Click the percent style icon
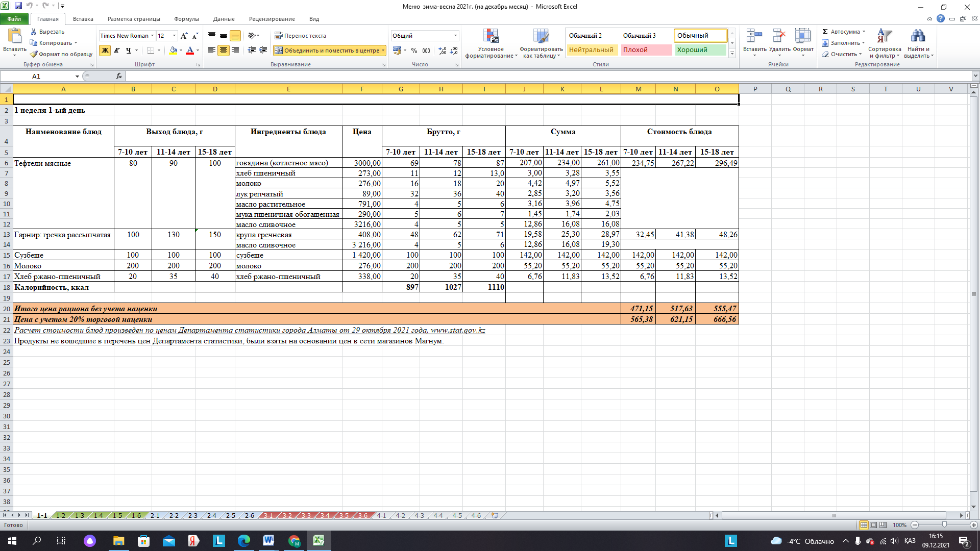Screen dimensions: 980x551 coord(414,51)
